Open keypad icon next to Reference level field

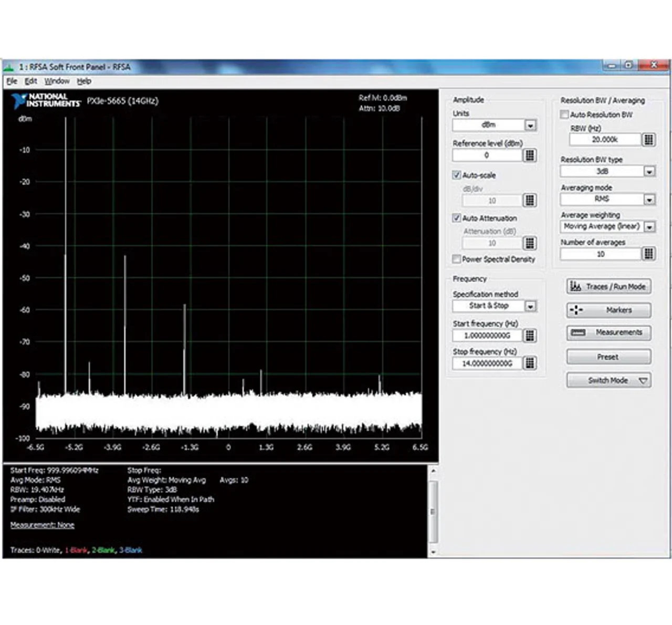(x=530, y=155)
